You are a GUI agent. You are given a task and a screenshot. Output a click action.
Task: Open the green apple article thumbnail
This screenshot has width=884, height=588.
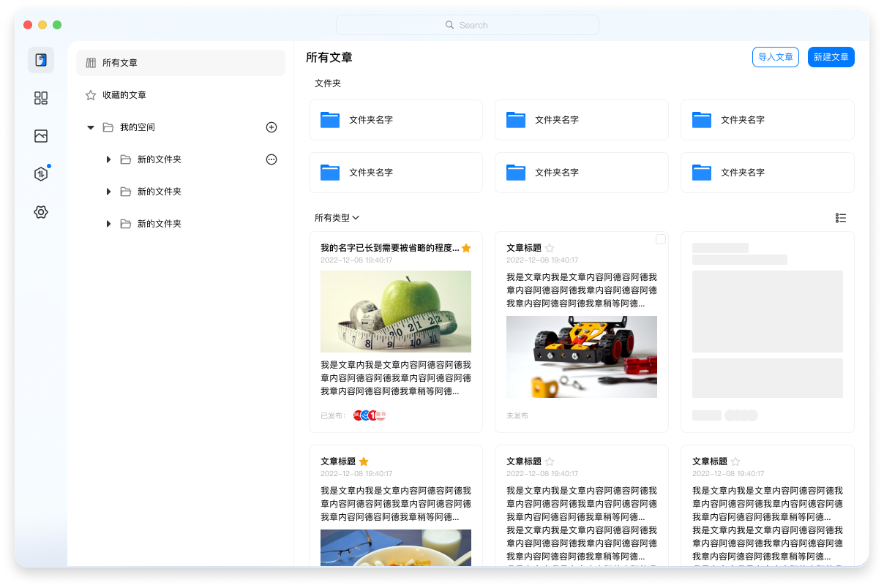[396, 312]
